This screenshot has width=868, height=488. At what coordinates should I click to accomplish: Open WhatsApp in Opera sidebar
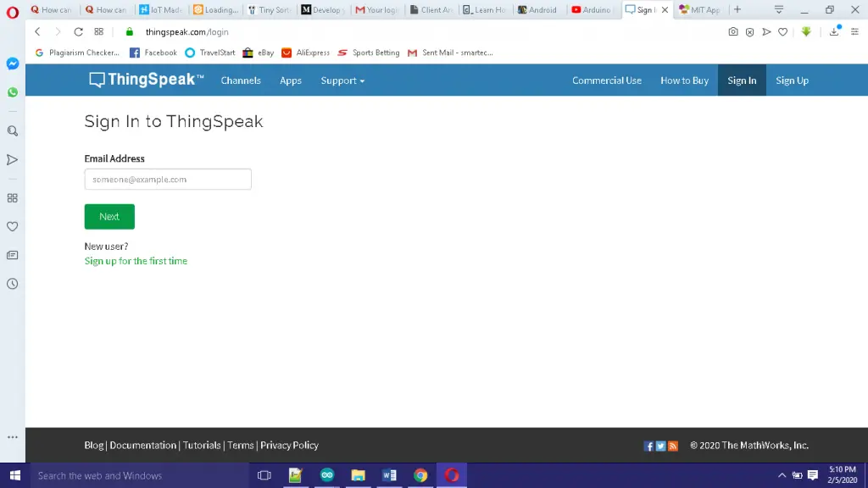click(x=12, y=92)
